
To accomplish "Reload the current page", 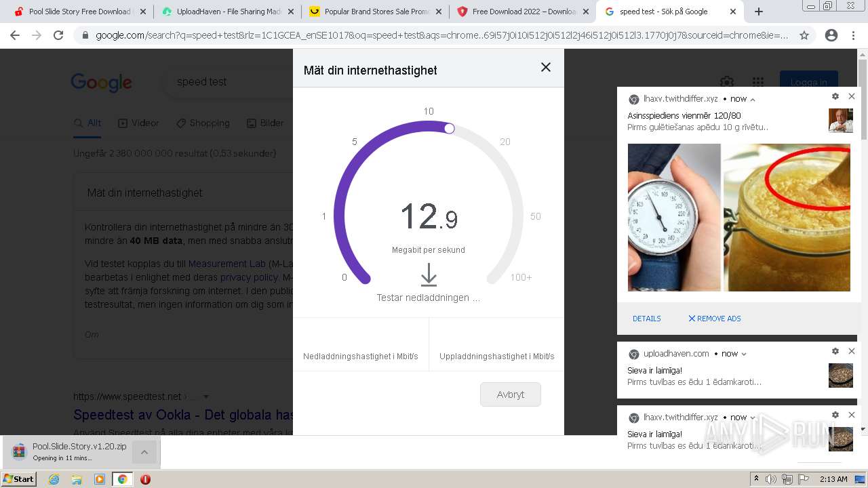I will point(58,35).
